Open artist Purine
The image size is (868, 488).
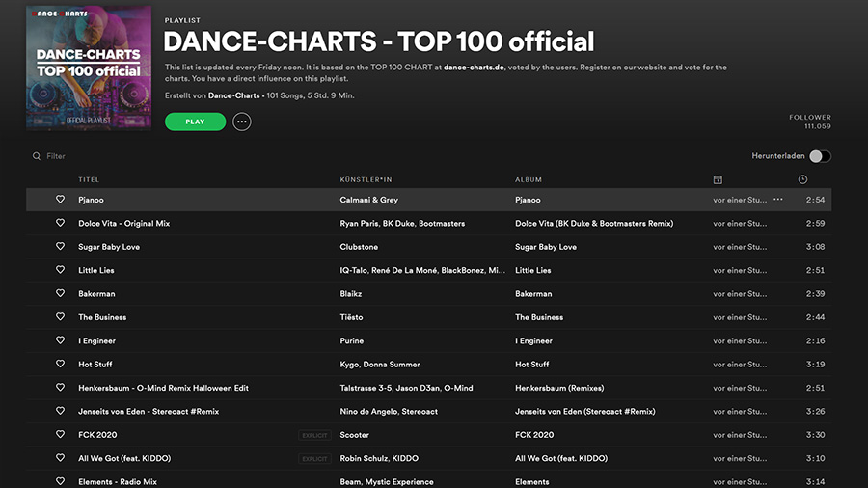(x=351, y=340)
